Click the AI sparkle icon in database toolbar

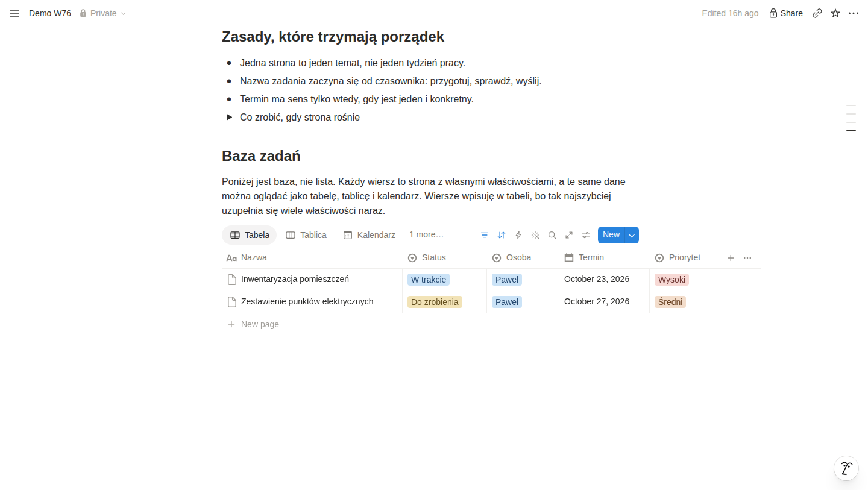click(535, 235)
